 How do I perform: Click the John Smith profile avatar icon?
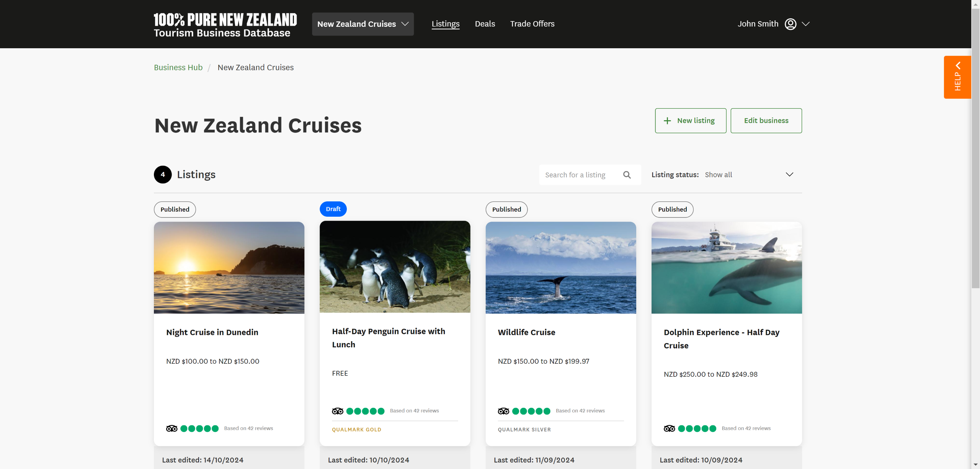[x=790, y=24]
